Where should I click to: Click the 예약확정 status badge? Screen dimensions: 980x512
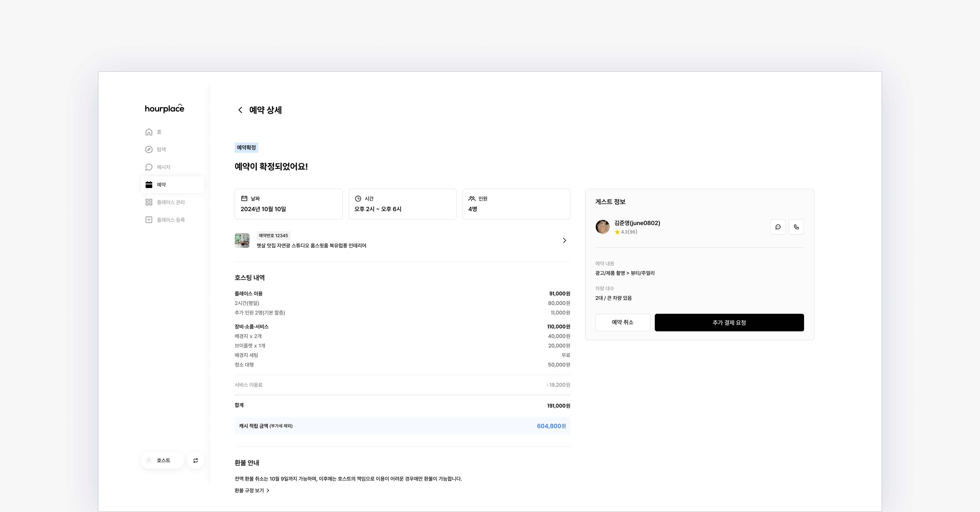click(x=246, y=147)
